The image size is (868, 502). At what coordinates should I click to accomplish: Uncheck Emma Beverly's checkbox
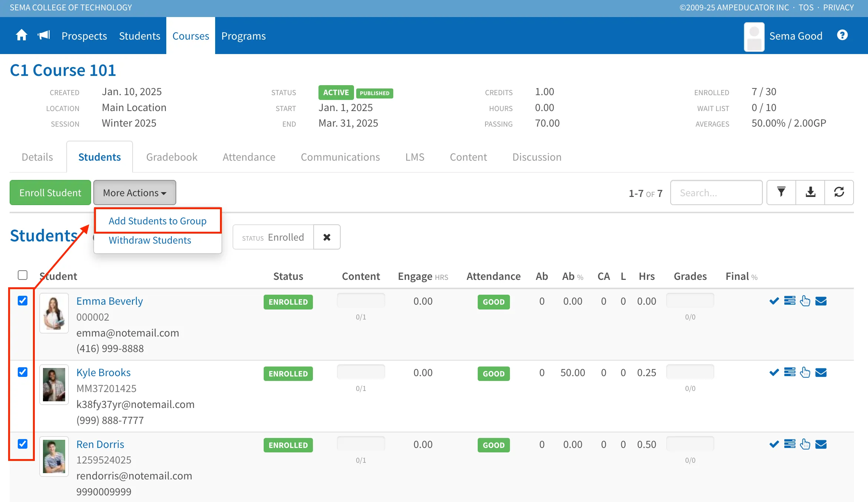(23, 301)
